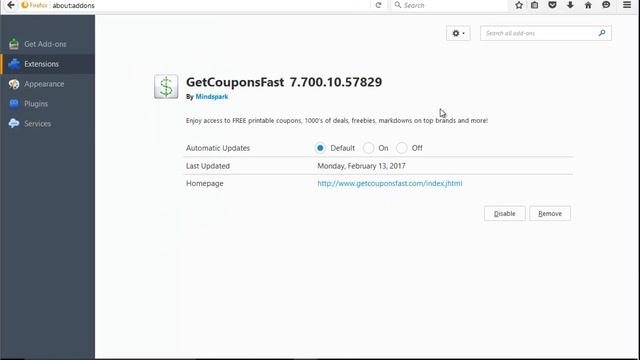The width and height of the screenshot is (640, 360).
Task: Set Automatic Updates to On
Action: 368,148
